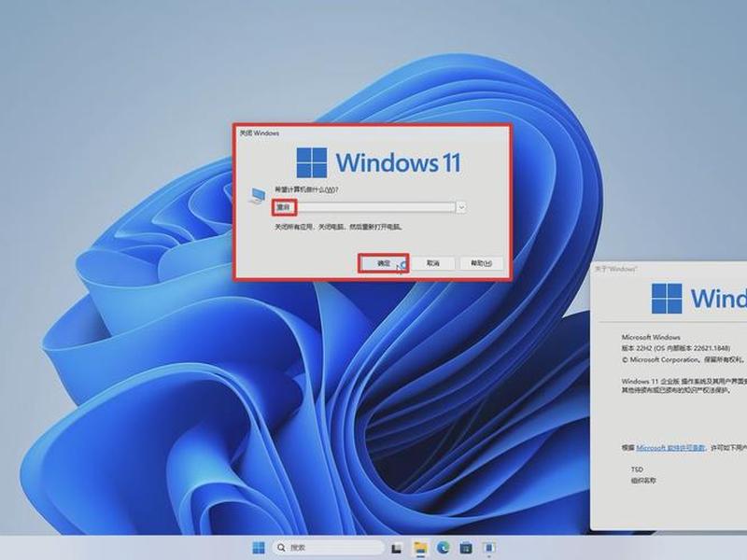
Task: Click the Windows 11 logo in shutdown dialog
Action: coord(379,162)
